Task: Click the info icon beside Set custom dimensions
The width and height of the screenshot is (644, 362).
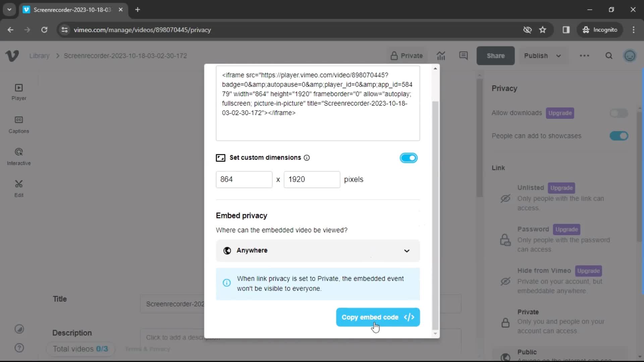Action: (x=307, y=158)
